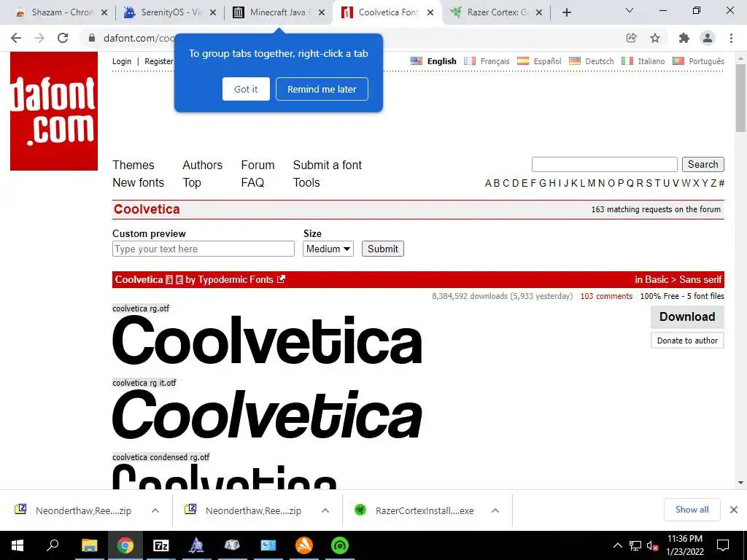This screenshot has width=747, height=560.
Task: Click the Custom preview text field
Action: click(204, 249)
